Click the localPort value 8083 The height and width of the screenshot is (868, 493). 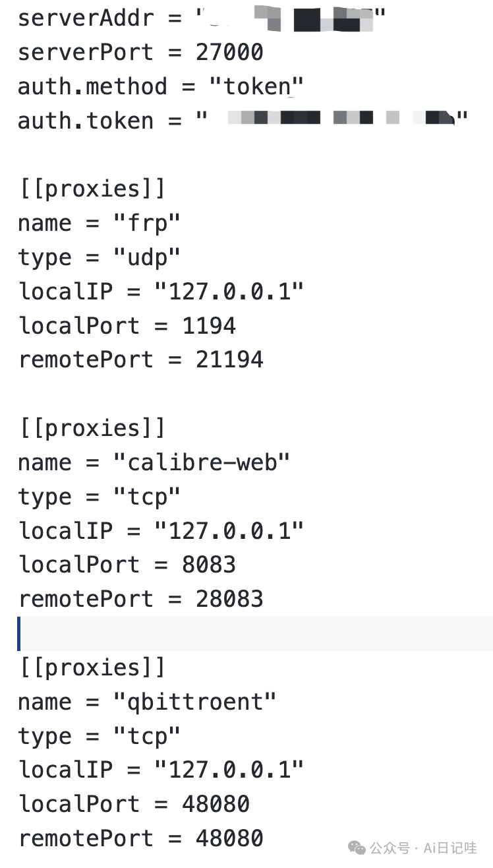coord(209,565)
